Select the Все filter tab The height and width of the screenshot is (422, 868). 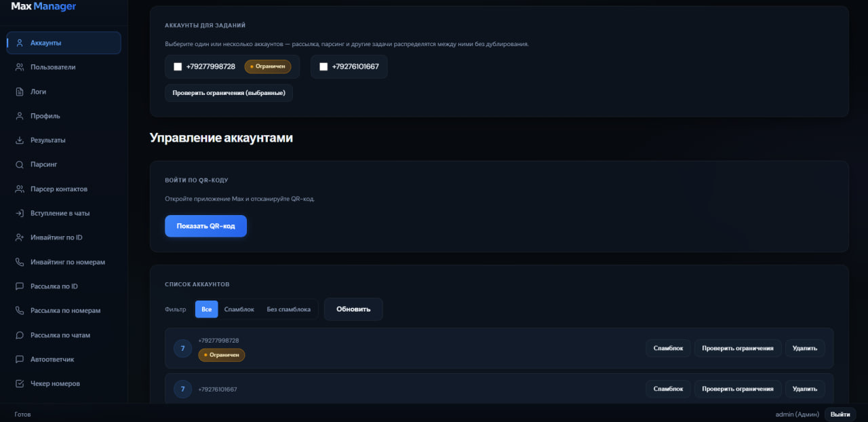tap(206, 309)
